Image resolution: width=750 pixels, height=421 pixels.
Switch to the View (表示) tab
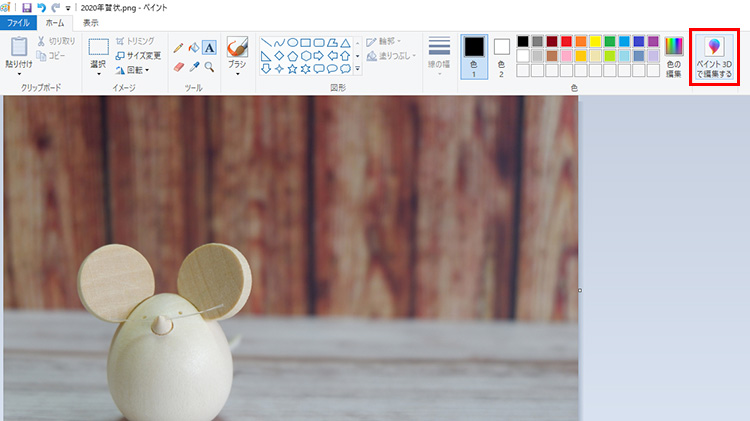coord(90,22)
